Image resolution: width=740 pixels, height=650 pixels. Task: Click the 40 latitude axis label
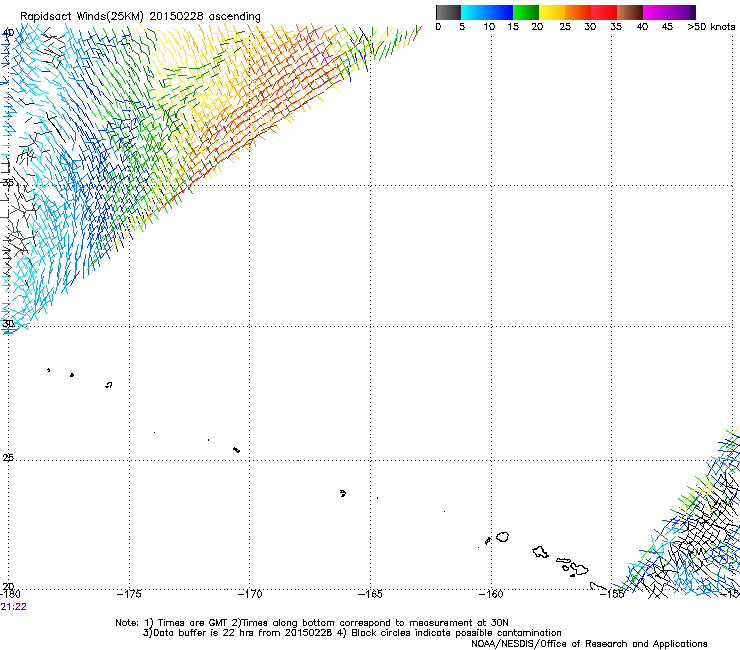click(8, 33)
